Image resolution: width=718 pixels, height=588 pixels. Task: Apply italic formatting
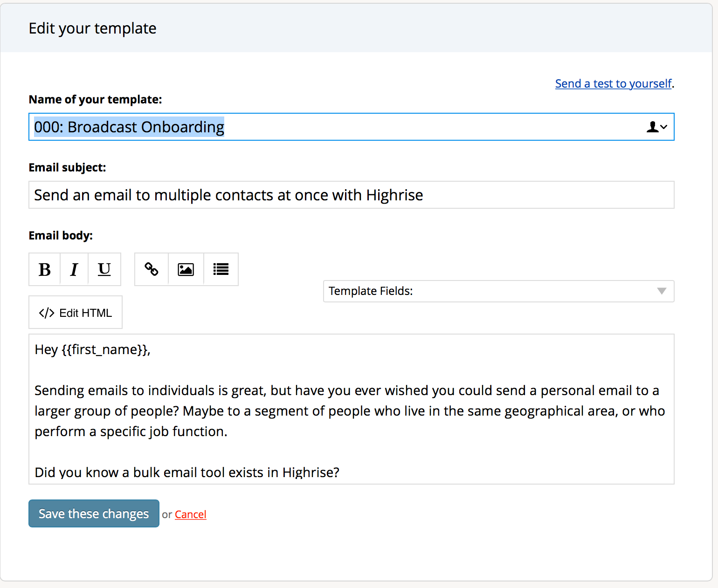coord(74,269)
